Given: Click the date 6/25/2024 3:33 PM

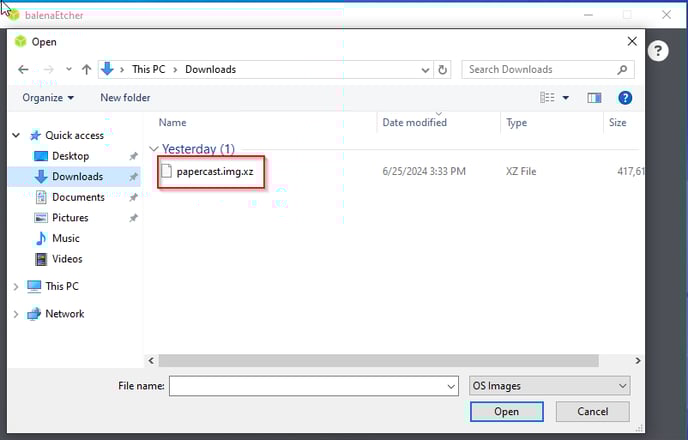Looking at the screenshot, I should click(x=424, y=172).
